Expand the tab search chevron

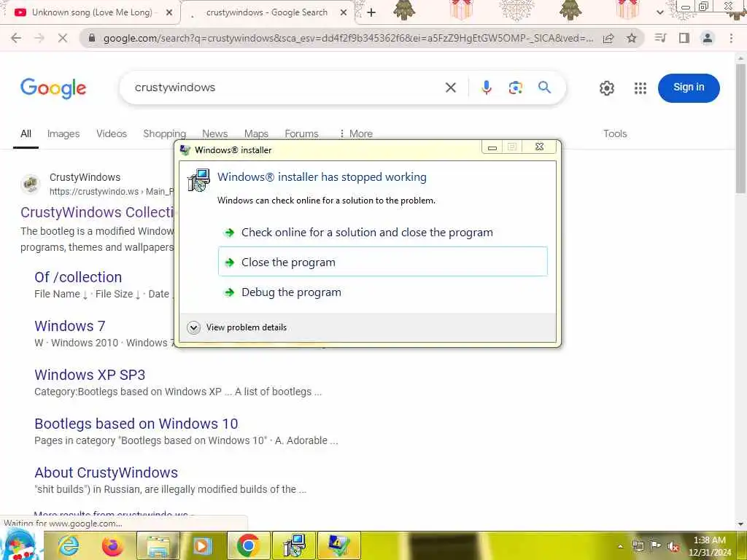pyautogui.click(x=659, y=12)
